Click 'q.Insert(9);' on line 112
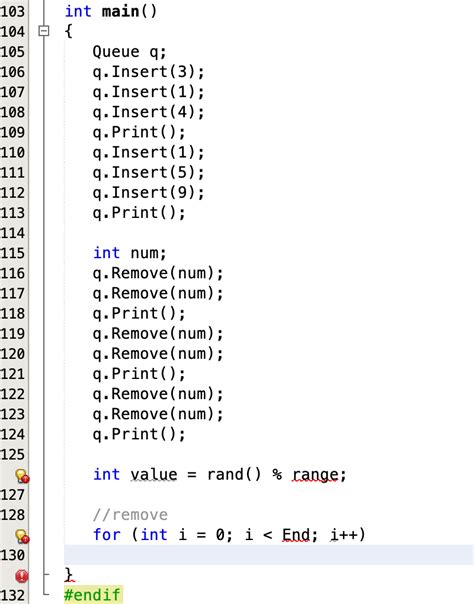Image resolution: width=474 pixels, height=604 pixels. coord(148,193)
